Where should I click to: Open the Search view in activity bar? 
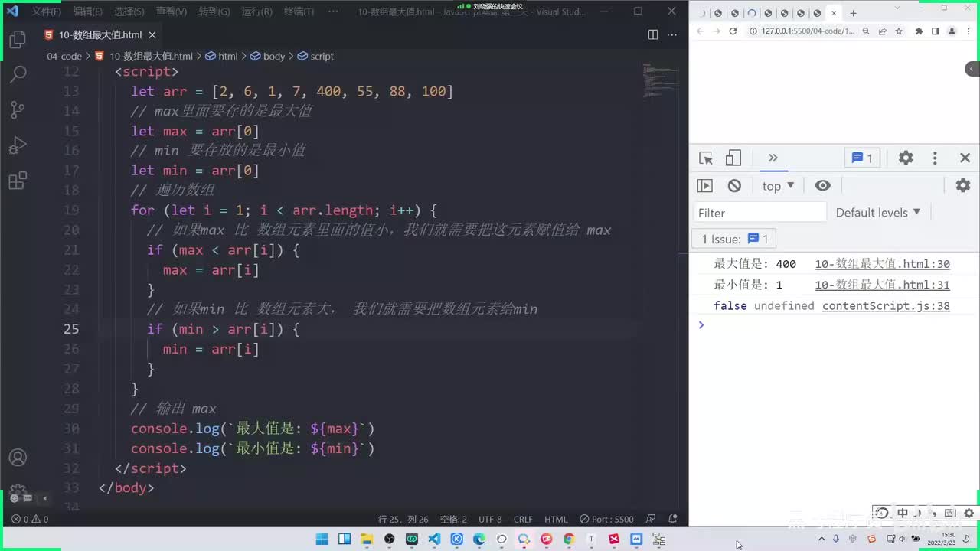tap(18, 74)
